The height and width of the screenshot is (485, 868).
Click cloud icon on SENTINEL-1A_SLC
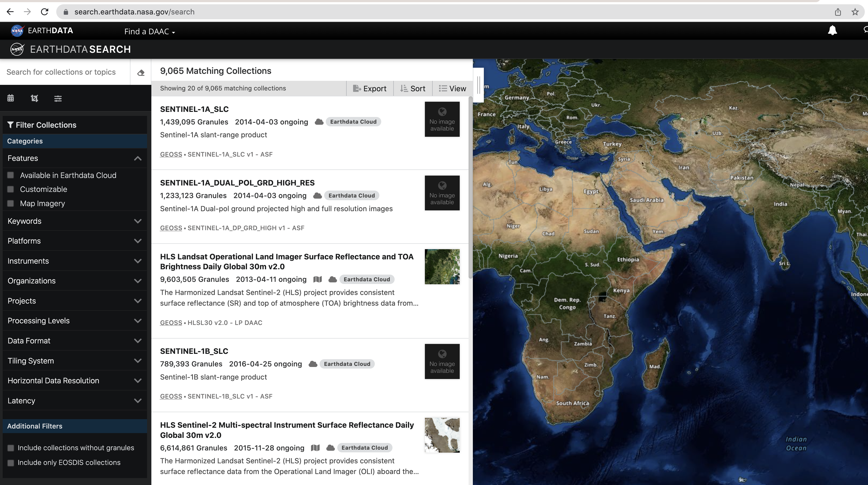click(319, 122)
